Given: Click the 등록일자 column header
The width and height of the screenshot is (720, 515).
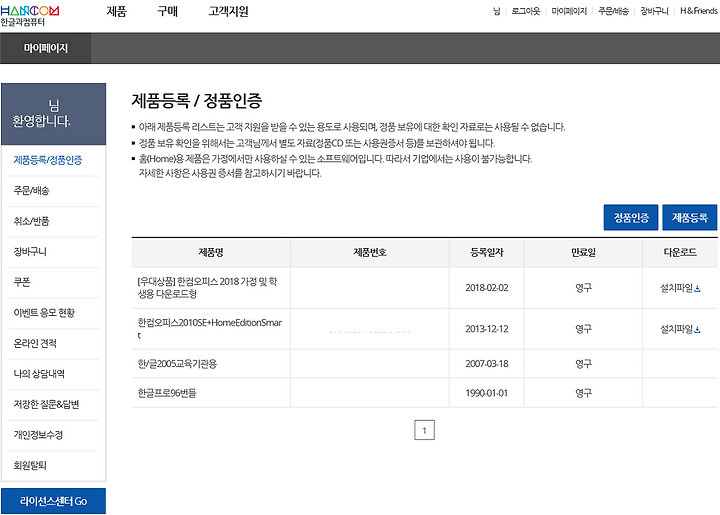Looking at the screenshot, I should coord(487,252).
